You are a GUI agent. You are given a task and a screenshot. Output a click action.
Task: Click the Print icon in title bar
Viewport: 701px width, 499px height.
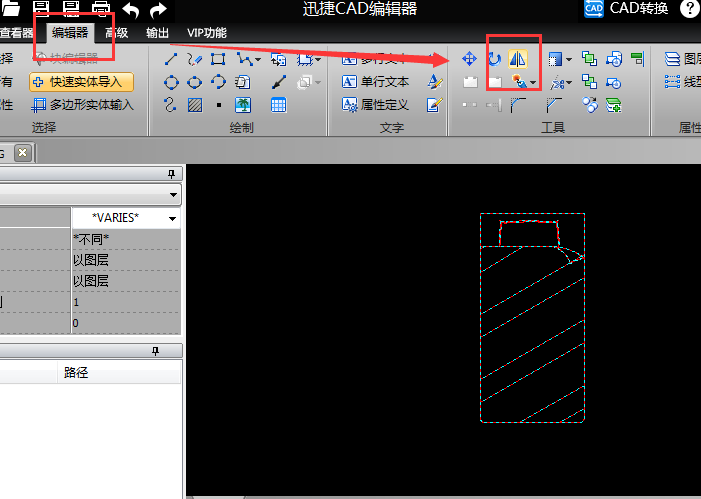101,9
